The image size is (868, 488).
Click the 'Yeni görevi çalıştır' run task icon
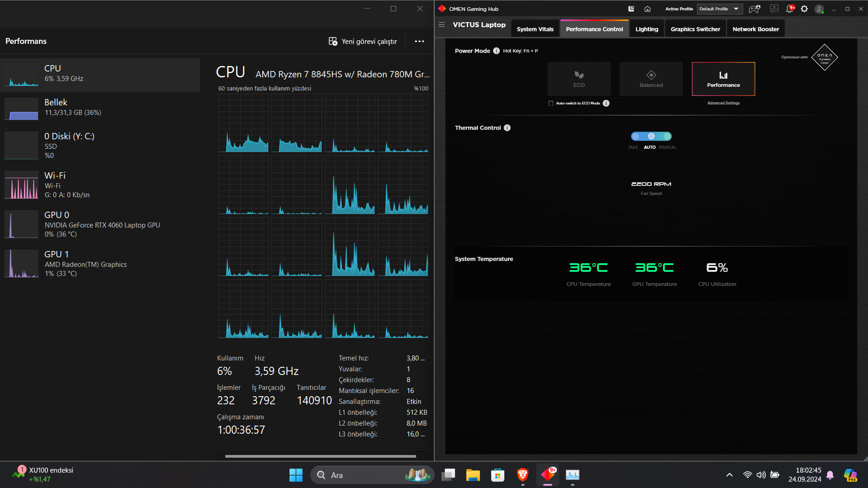333,41
